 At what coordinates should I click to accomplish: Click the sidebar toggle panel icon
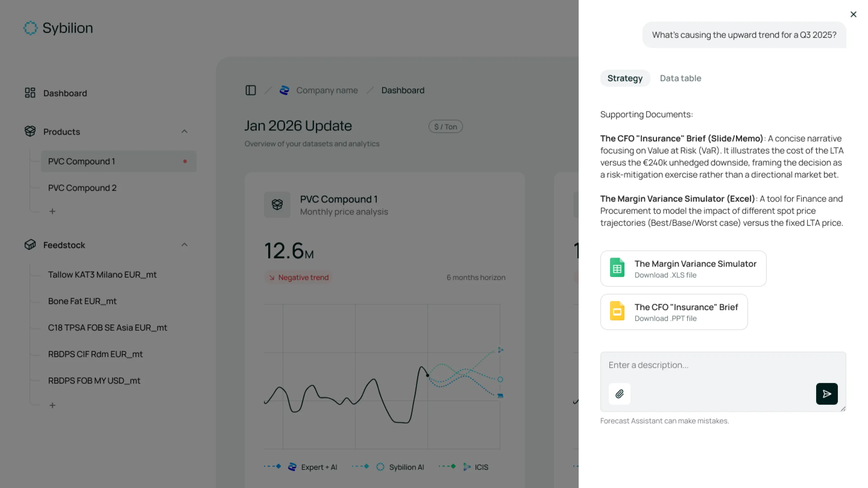pyautogui.click(x=250, y=90)
